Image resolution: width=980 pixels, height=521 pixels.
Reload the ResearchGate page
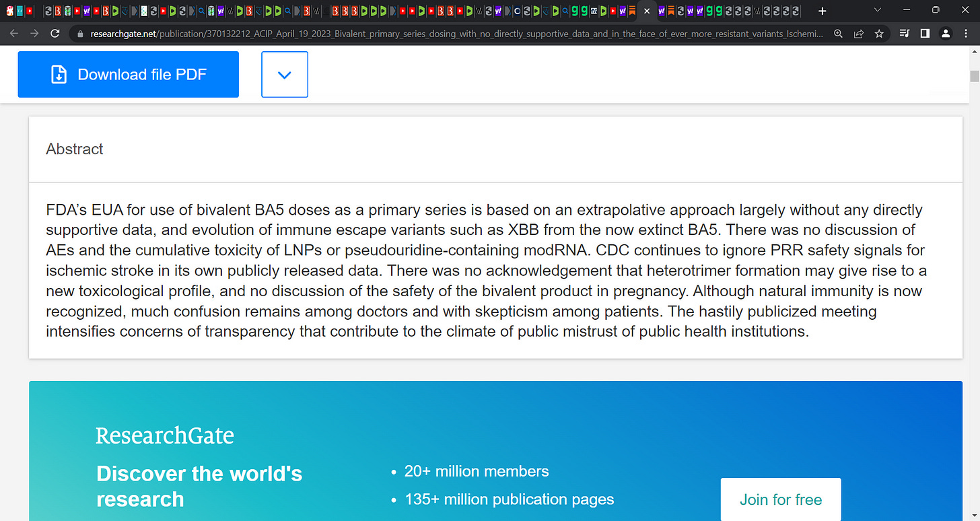(x=55, y=34)
